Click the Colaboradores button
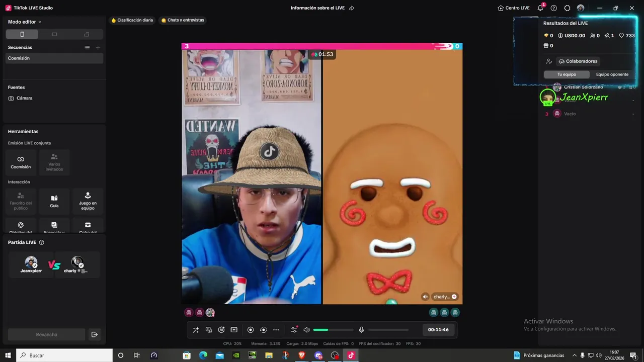The width and height of the screenshot is (644, 362). click(x=578, y=61)
